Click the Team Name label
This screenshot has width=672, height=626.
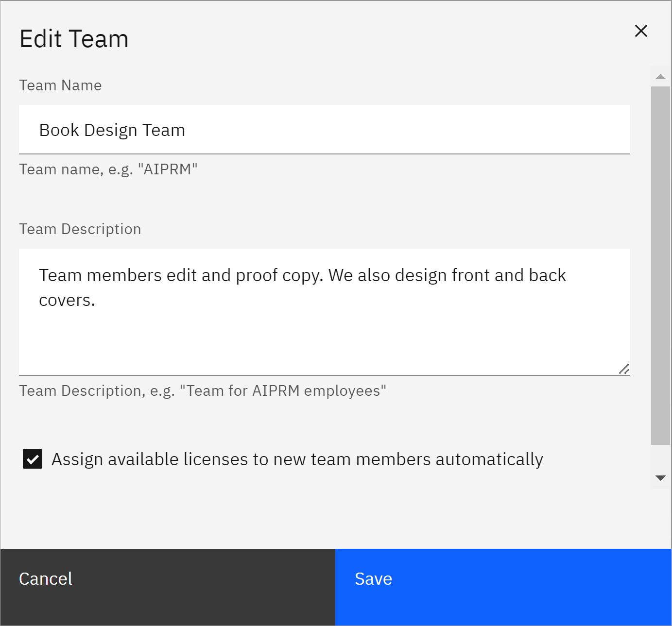point(60,85)
